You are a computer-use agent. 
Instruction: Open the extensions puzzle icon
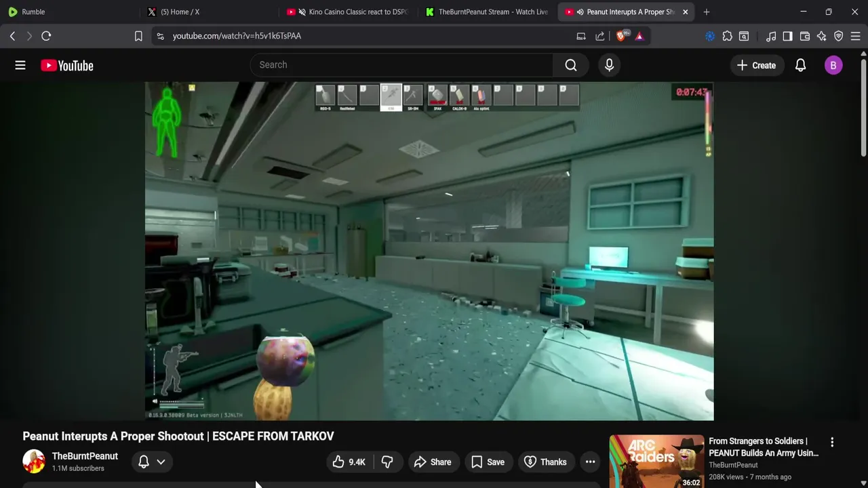click(x=727, y=36)
